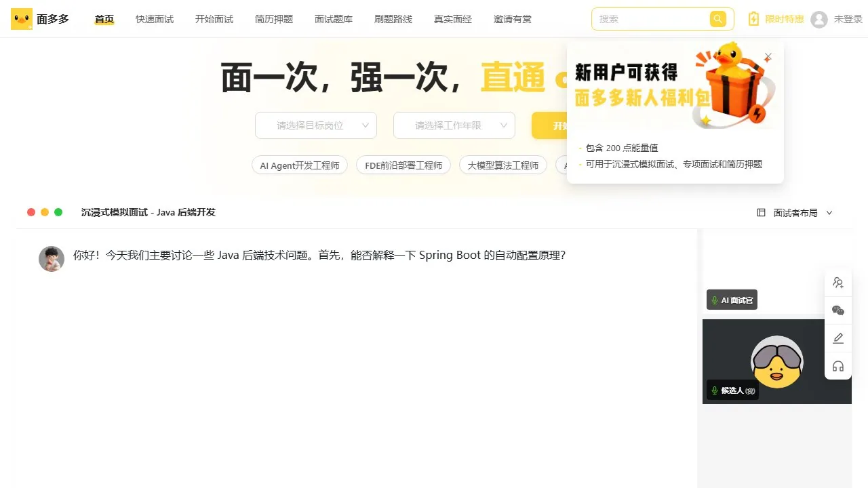
Task: Select the 大模型算法工程师 tag
Action: pyautogui.click(x=503, y=165)
